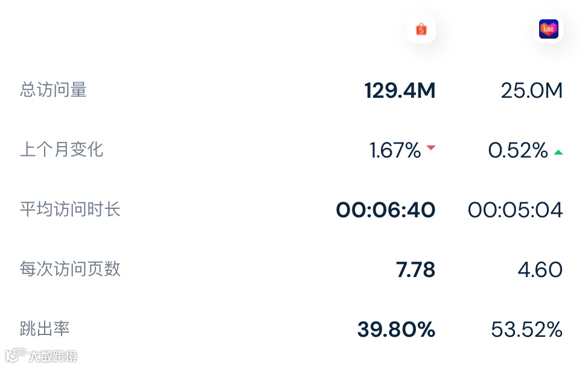Click the Shopee app icon
The height and width of the screenshot is (367, 588).
pyautogui.click(x=421, y=29)
